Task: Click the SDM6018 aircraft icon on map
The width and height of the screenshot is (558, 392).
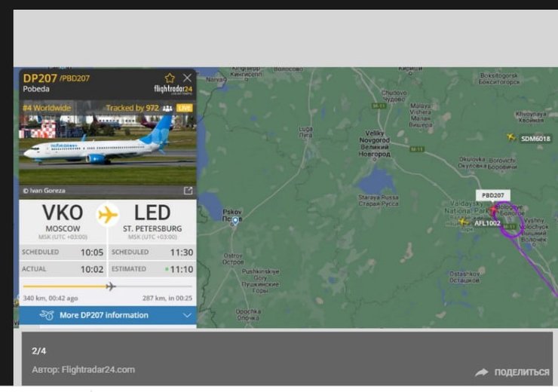Action: point(511,137)
